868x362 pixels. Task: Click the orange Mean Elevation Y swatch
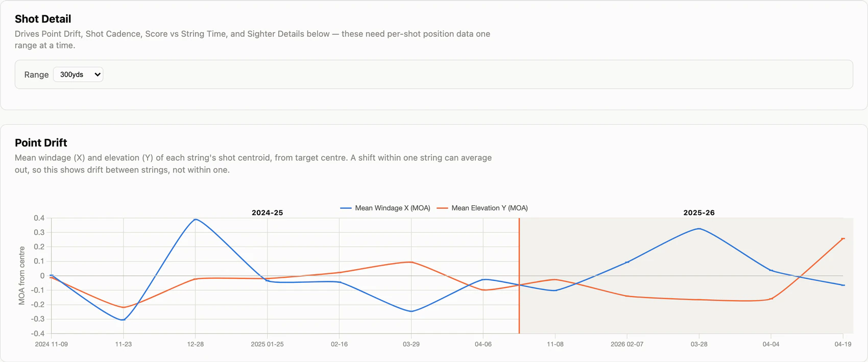coord(443,208)
